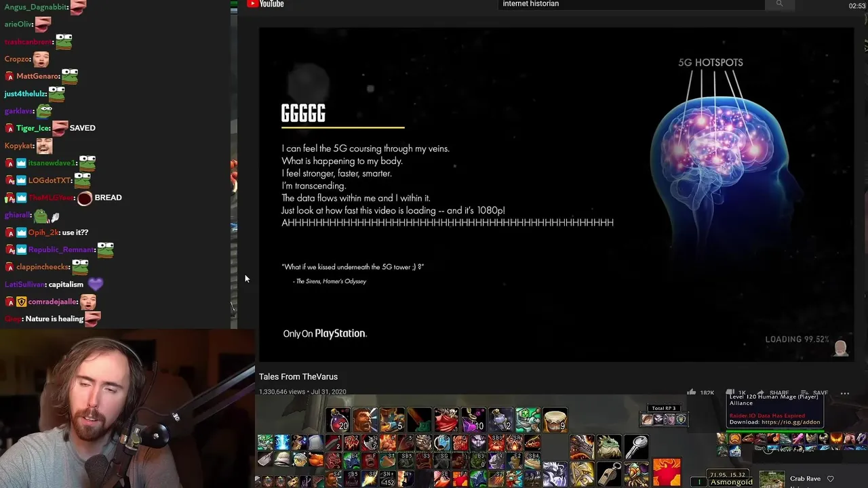Click the golden helmet icon
The height and width of the screenshot is (488, 868).
583,474
